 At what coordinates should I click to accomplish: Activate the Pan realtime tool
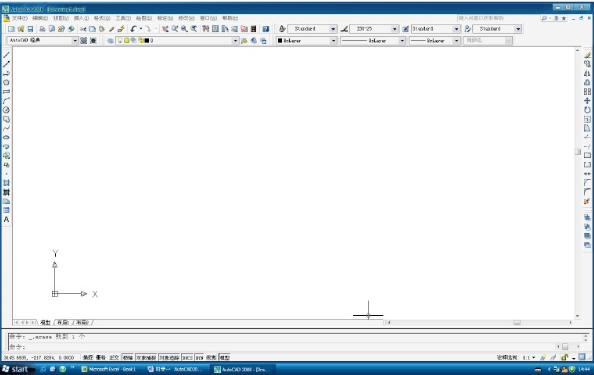pyautogui.click(x=165, y=29)
